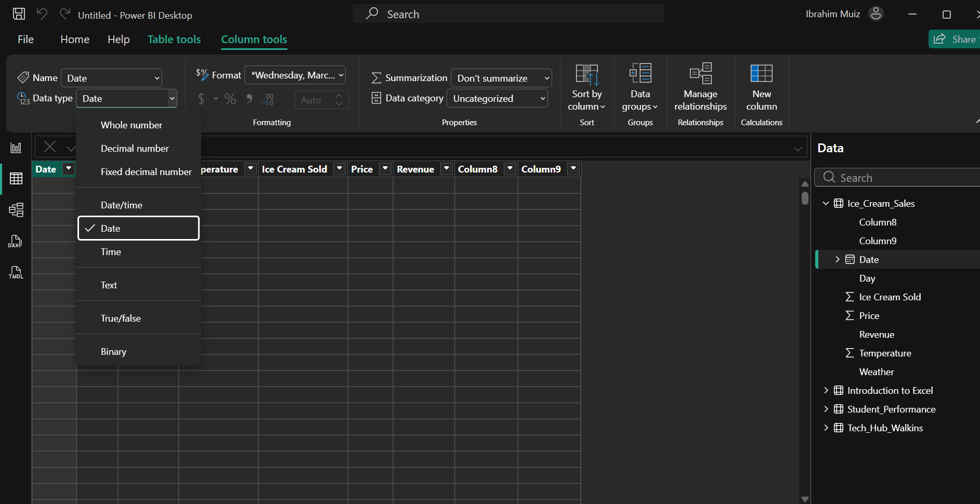Click the Share button
Image resolution: width=980 pixels, height=504 pixels.
click(x=955, y=39)
